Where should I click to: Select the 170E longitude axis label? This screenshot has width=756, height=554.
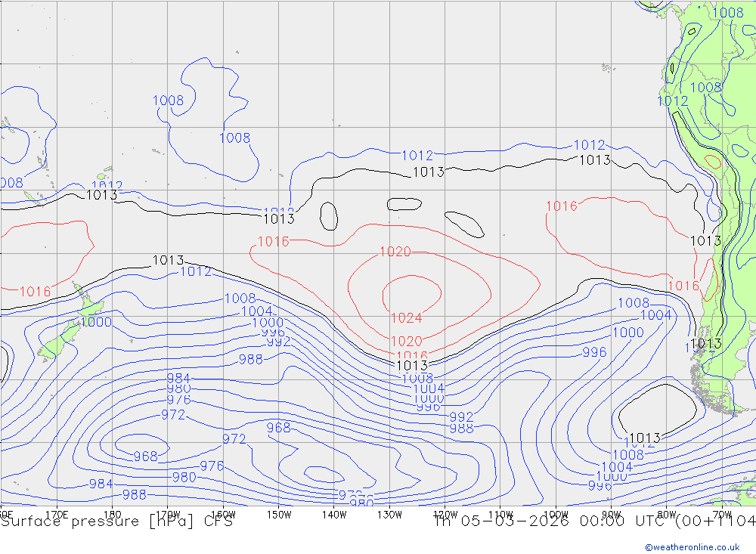point(57,515)
